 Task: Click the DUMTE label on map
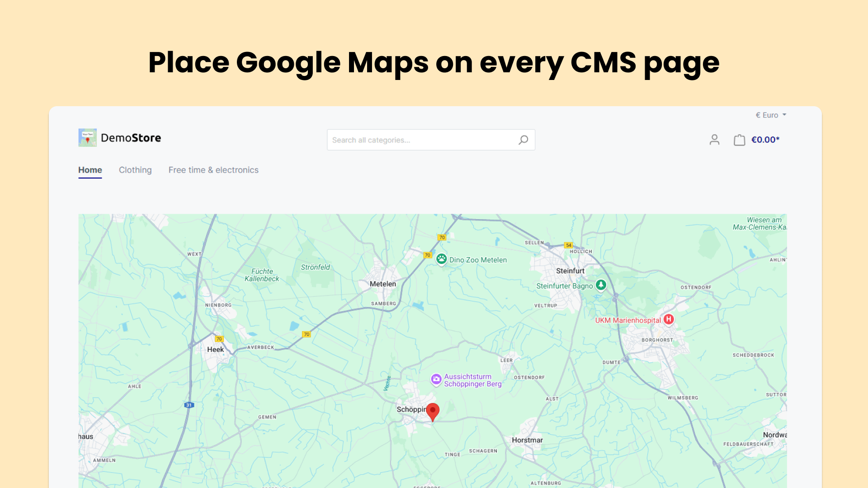(x=612, y=362)
